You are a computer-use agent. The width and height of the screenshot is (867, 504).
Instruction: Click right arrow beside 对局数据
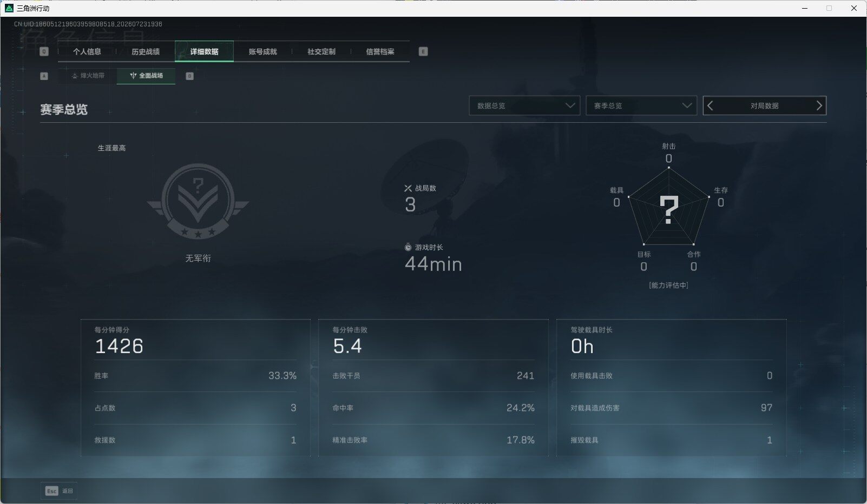(x=819, y=105)
